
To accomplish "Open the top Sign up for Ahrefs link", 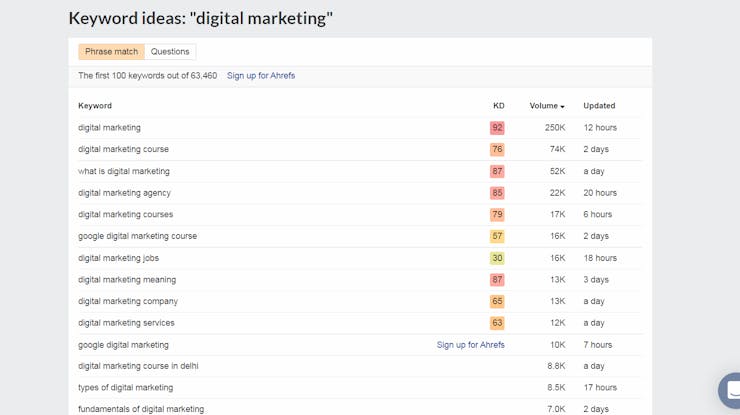I will tap(261, 76).
